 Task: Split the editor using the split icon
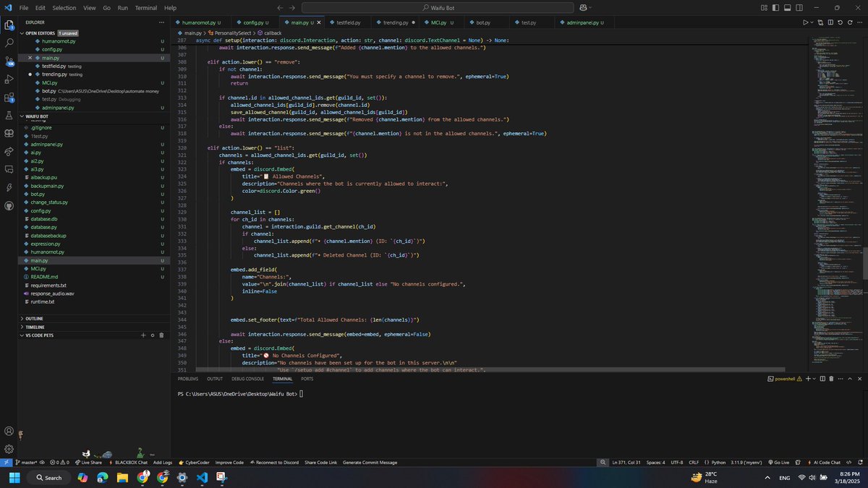click(830, 22)
